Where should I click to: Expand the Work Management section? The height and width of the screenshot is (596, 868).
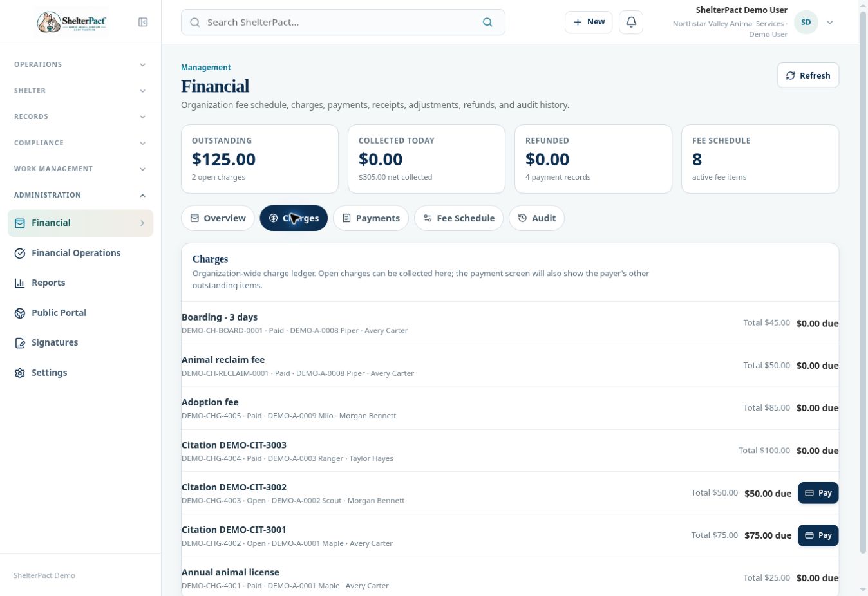(80, 169)
